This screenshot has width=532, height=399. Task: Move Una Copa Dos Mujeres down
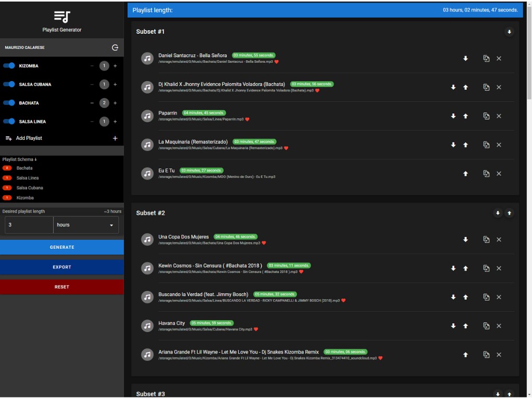[465, 240]
